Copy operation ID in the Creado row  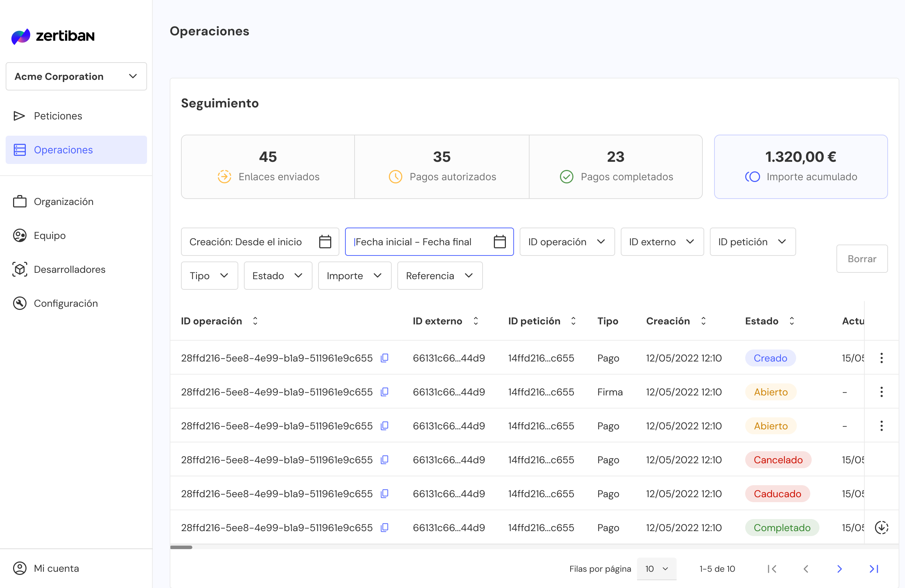click(x=384, y=358)
